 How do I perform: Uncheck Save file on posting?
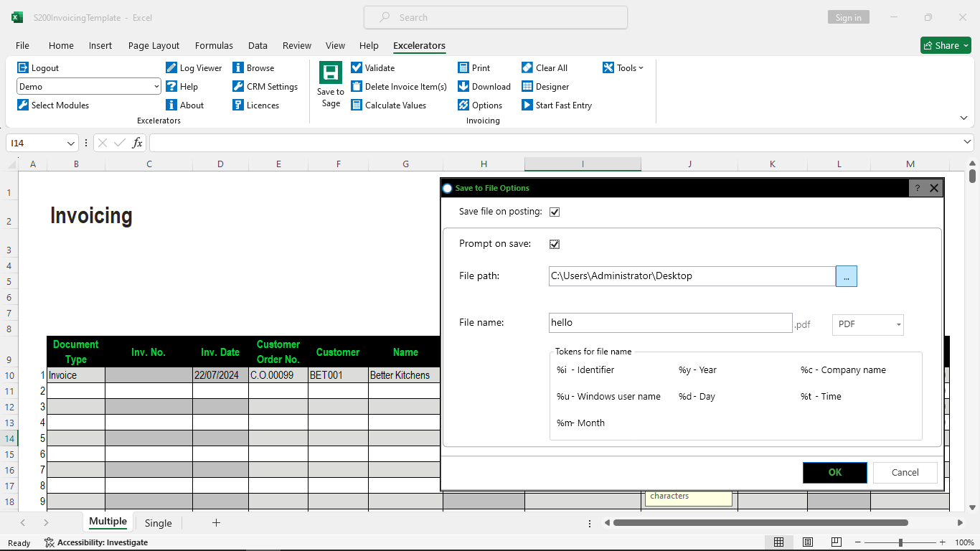click(x=555, y=212)
